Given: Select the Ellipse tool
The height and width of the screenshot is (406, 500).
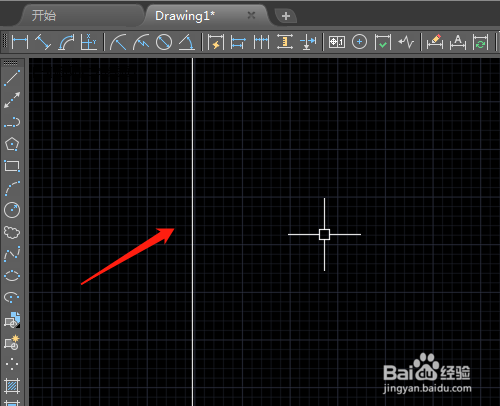Looking at the screenshot, I should (12, 276).
